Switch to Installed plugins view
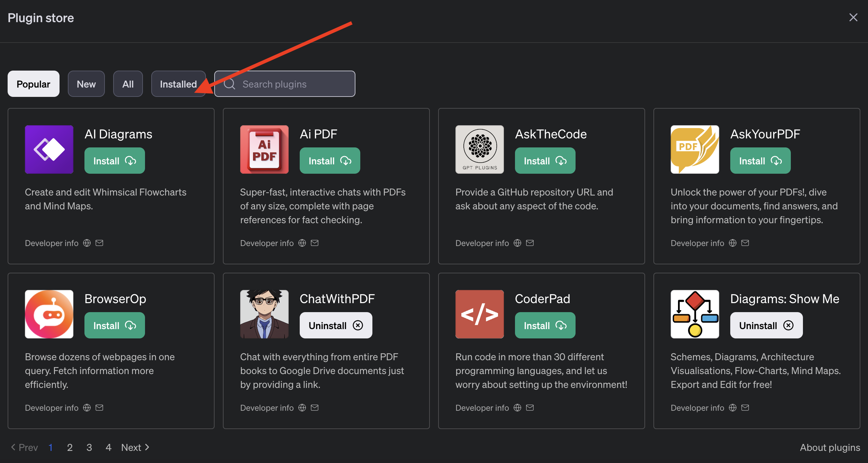 [178, 84]
